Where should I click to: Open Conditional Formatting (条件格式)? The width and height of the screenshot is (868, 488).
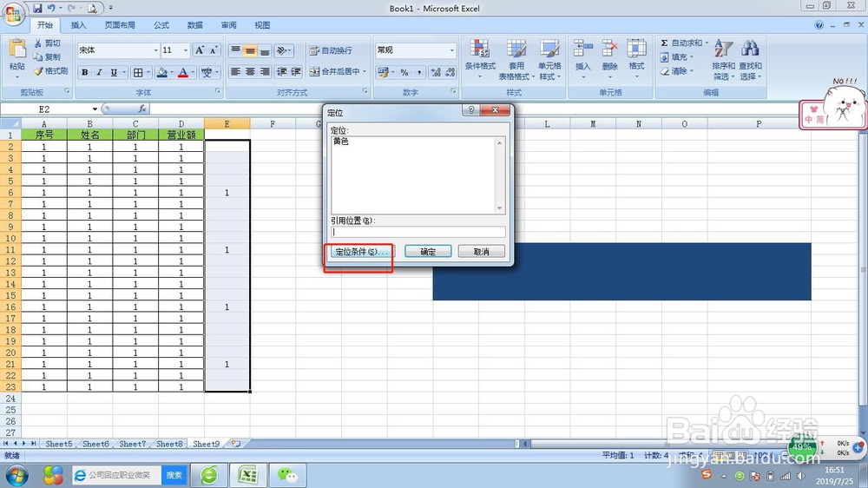(480, 59)
